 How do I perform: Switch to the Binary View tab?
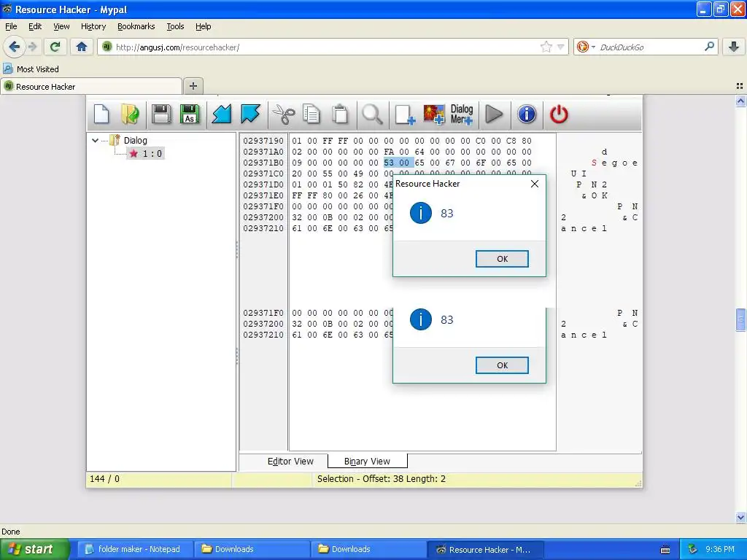[x=367, y=462]
